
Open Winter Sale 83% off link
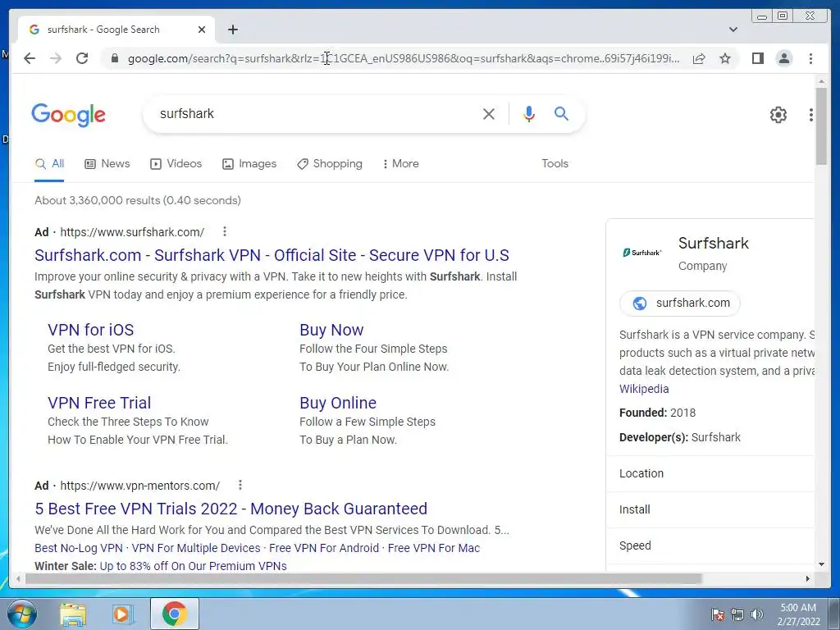(x=193, y=566)
